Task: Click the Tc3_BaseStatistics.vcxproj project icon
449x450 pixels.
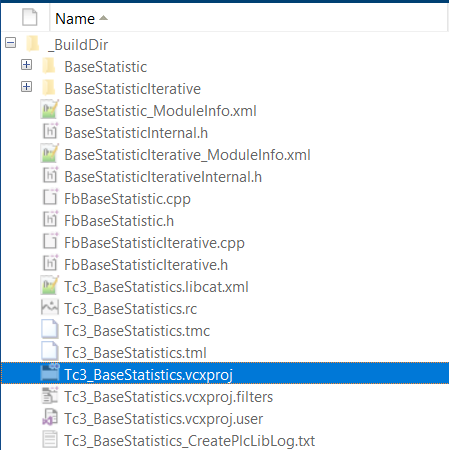Action: pos(50,373)
